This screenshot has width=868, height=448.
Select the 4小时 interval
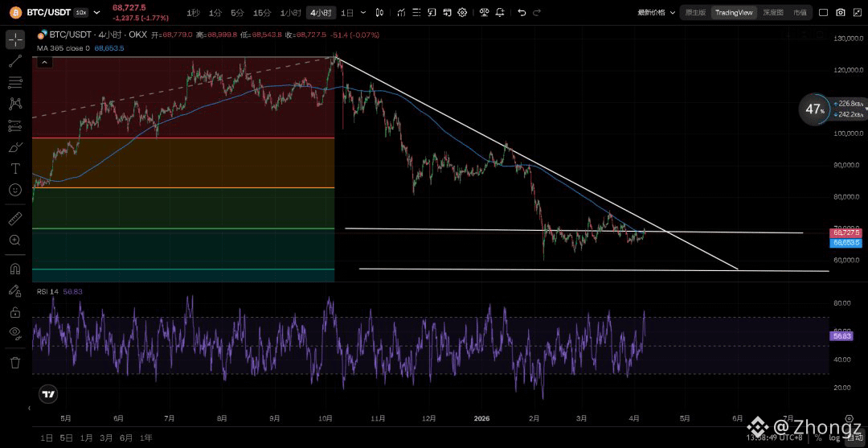point(321,12)
